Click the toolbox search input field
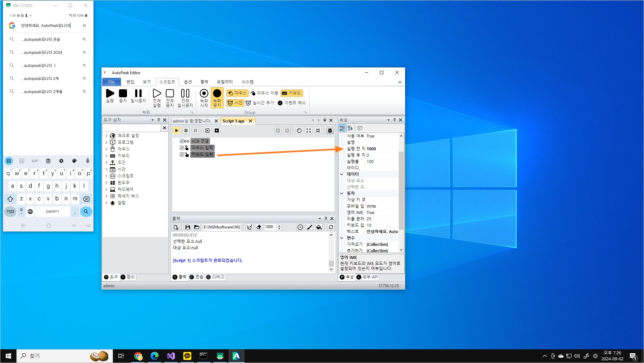This screenshot has width=644, height=363. coord(132,128)
